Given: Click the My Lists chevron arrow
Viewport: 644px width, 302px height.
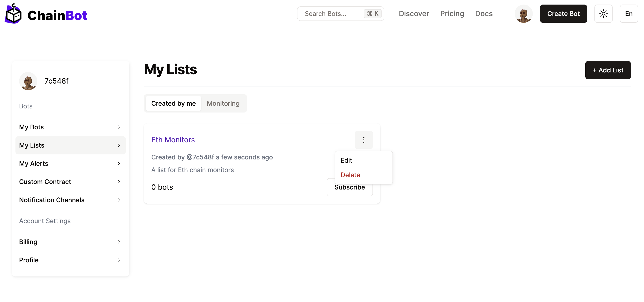Looking at the screenshot, I should (119, 146).
